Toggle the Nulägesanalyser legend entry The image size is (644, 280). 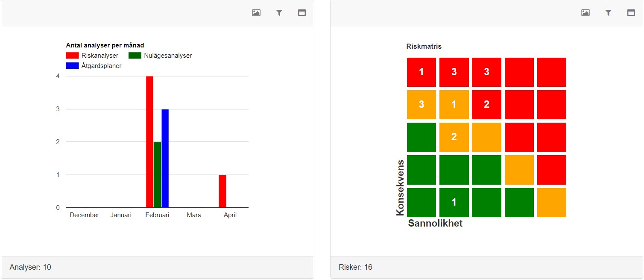(x=161, y=56)
